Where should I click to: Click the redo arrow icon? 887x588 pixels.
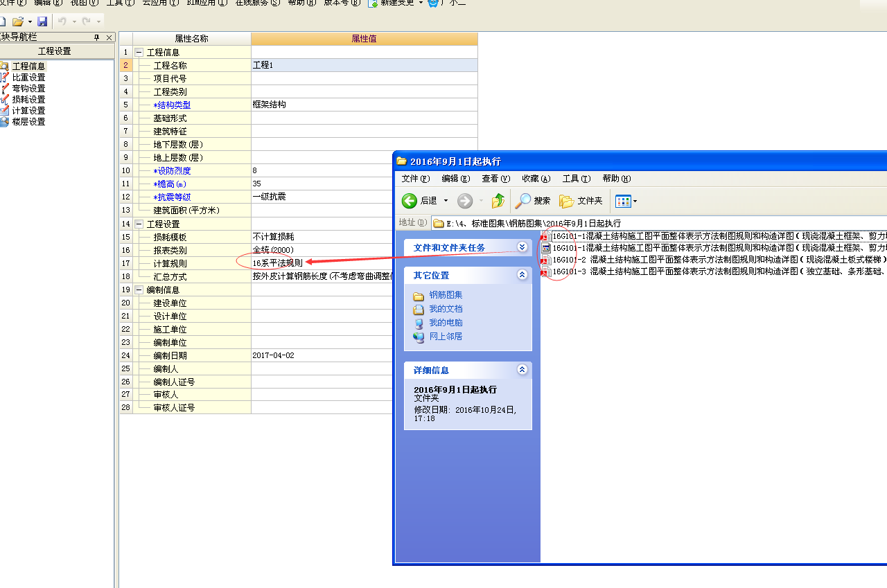pos(87,22)
